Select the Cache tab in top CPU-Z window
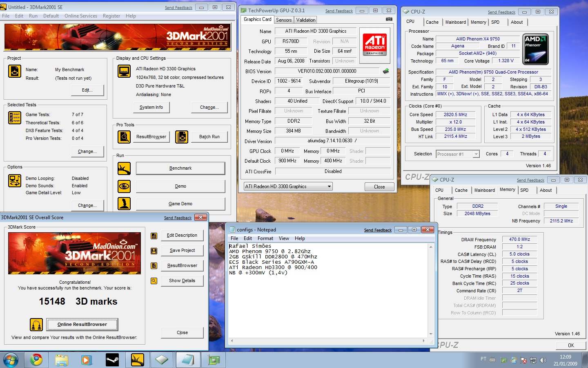The image size is (588, 368). (432, 22)
